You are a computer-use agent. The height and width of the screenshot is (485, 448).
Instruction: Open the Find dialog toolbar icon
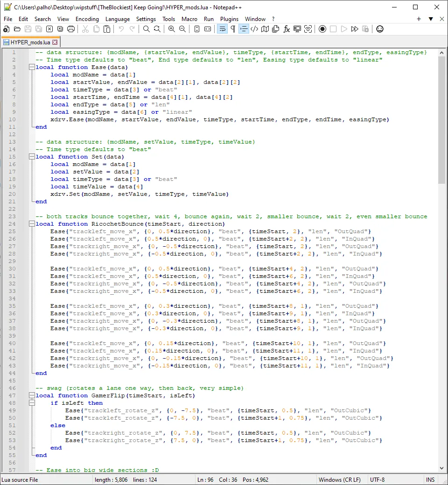pos(146,29)
